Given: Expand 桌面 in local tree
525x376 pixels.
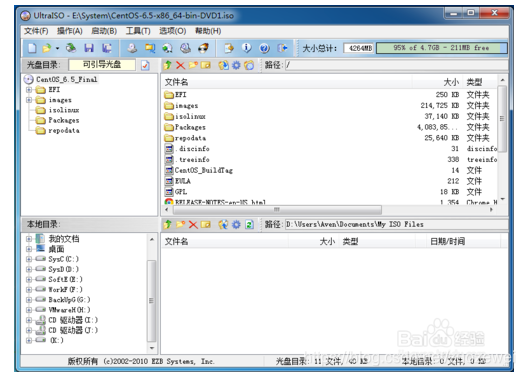Looking at the screenshot, I should click(29, 249).
